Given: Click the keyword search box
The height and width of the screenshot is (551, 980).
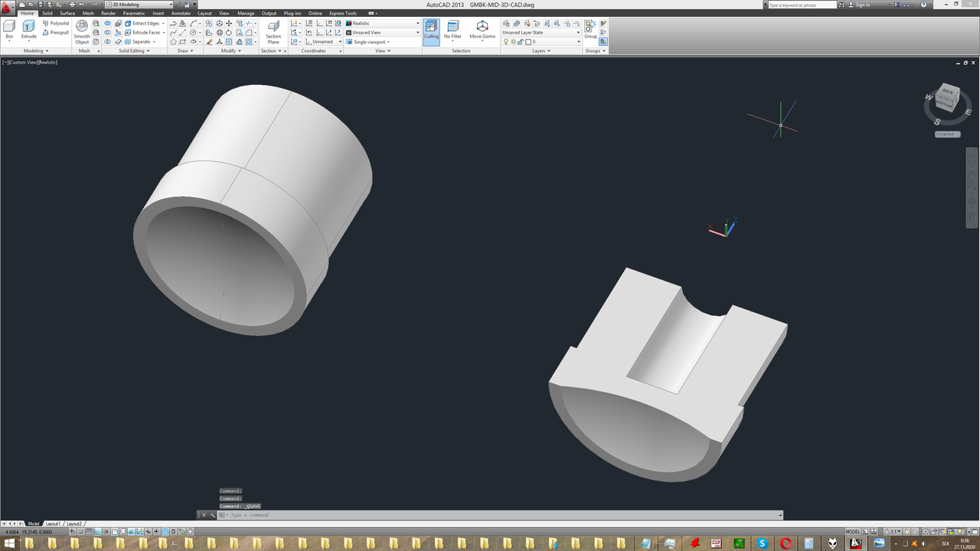Looking at the screenshot, I should tap(803, 5).
